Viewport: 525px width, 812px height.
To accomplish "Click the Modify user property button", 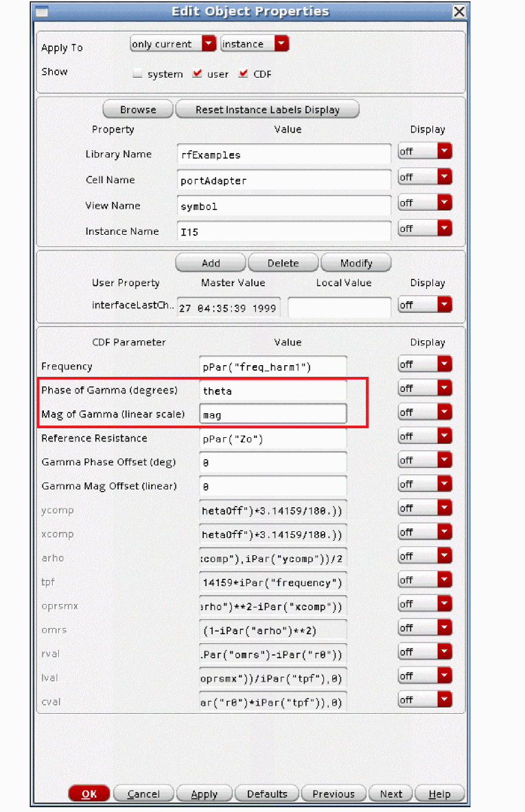I will pos(356,263).
